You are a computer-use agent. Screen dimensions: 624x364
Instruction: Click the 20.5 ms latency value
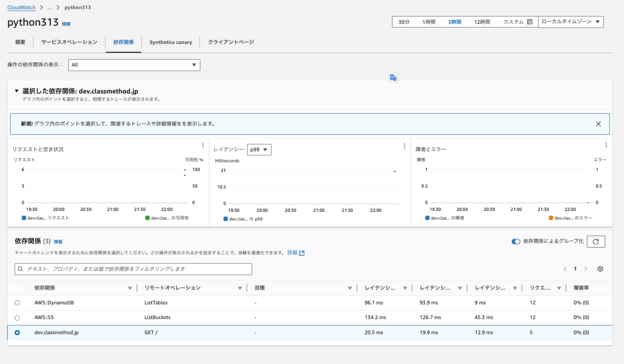[374, 332]
